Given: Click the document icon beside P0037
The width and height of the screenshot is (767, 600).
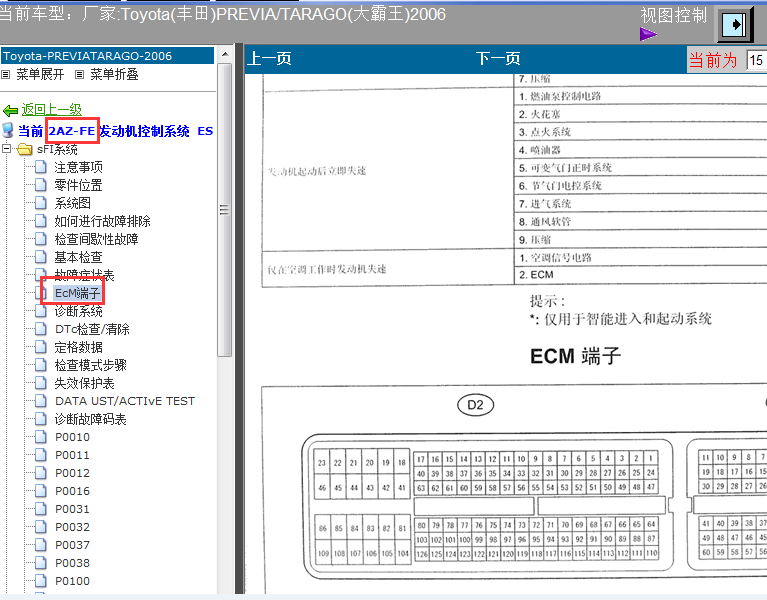Looking at the screenshot, I should (41, 545).
